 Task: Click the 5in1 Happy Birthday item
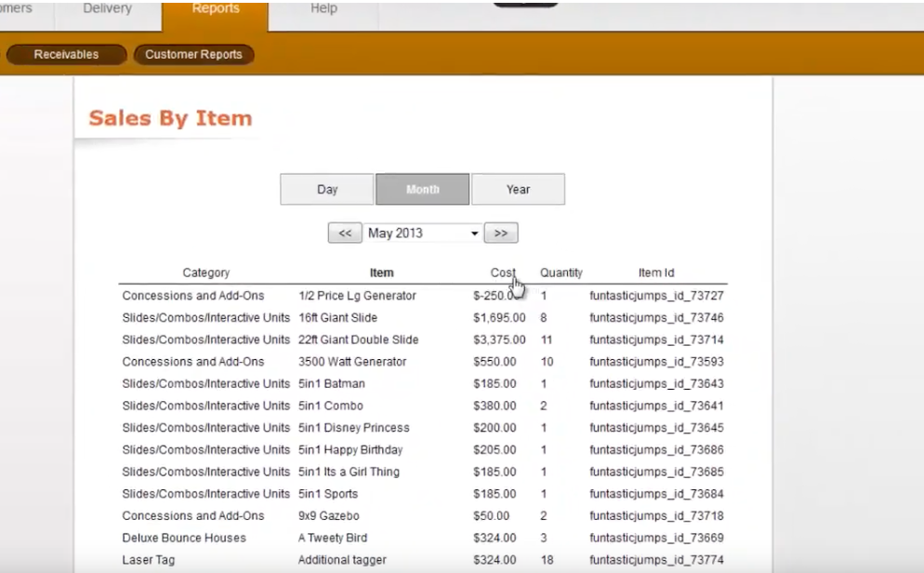(x=350, y=450)
